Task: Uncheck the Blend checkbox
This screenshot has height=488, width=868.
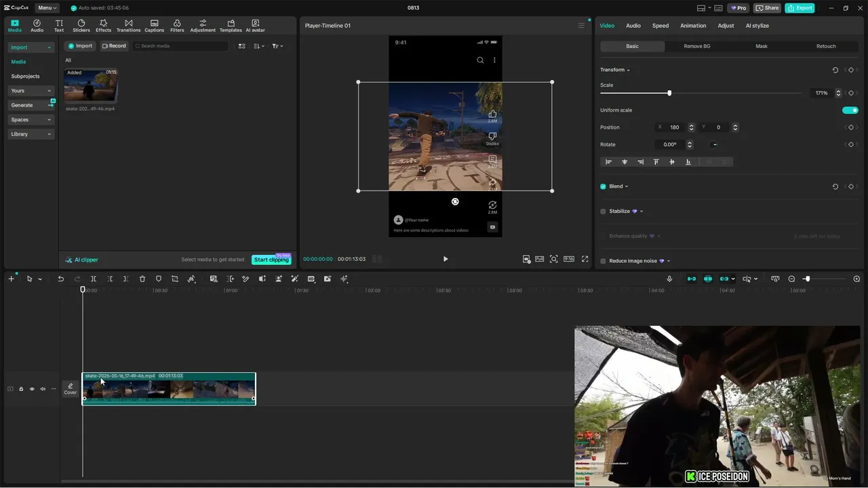Action: [603, 186]
